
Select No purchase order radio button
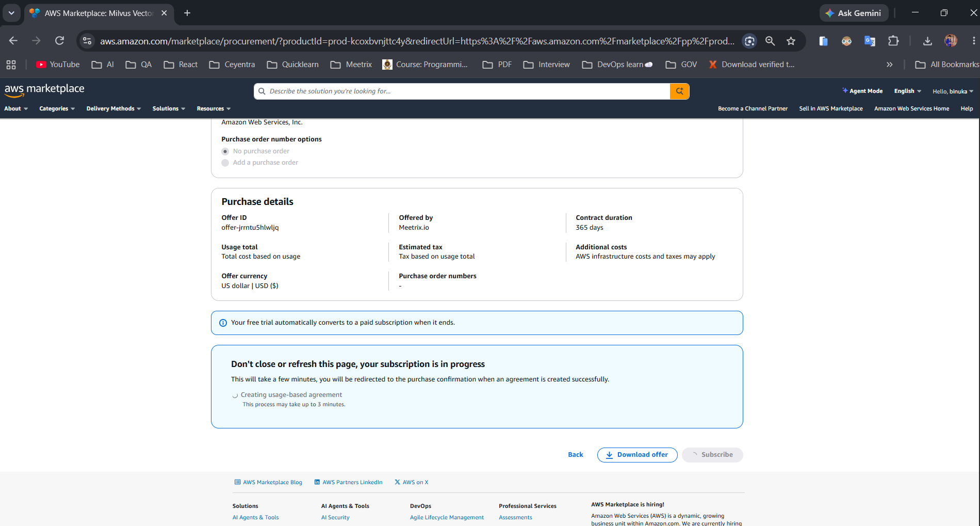[225, 151]
